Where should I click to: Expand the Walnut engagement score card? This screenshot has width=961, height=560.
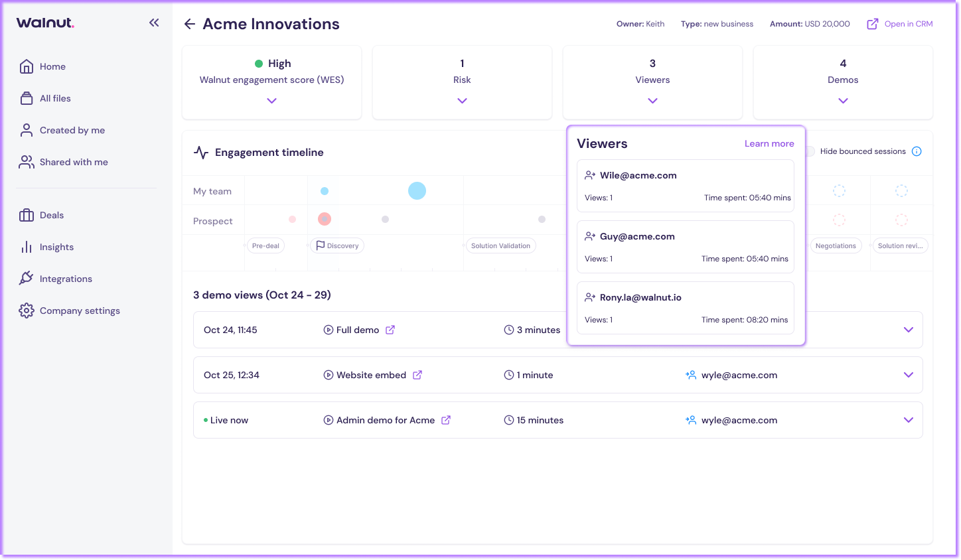point(271,101)
